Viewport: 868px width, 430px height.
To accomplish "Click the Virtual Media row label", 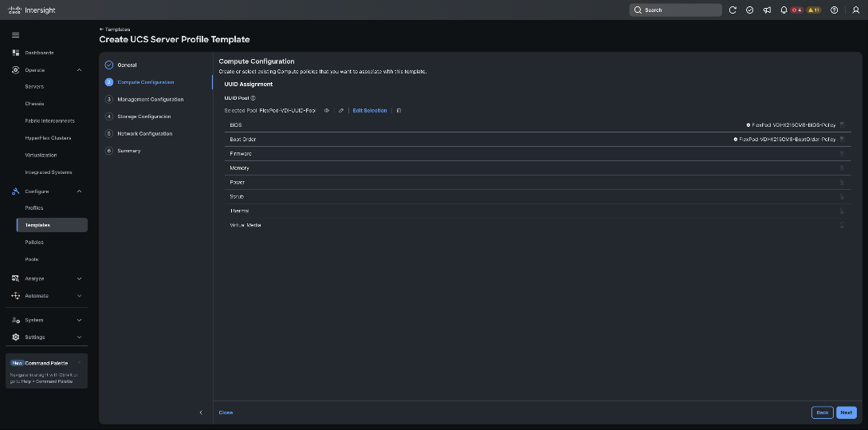I will (x=245, y=225).
